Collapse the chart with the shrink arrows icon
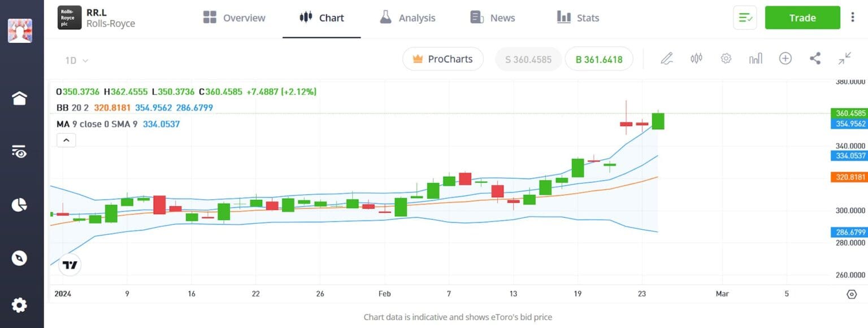Viewport: 868px width, 328px height. (x=844, y=58)
